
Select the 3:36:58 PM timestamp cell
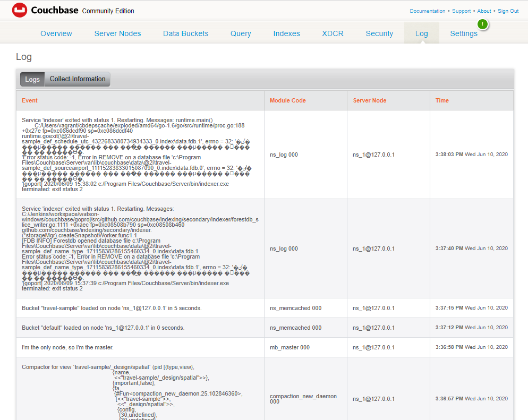click(x=472, y=347)
